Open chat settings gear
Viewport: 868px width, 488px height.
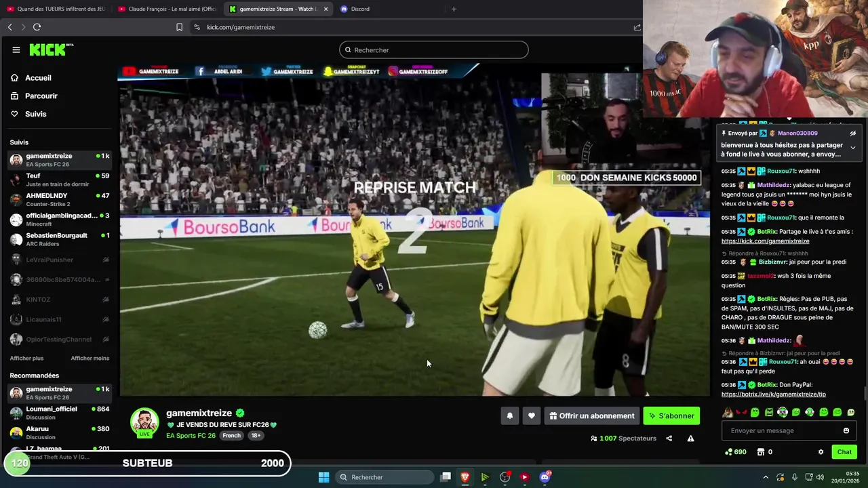point(821,452)
